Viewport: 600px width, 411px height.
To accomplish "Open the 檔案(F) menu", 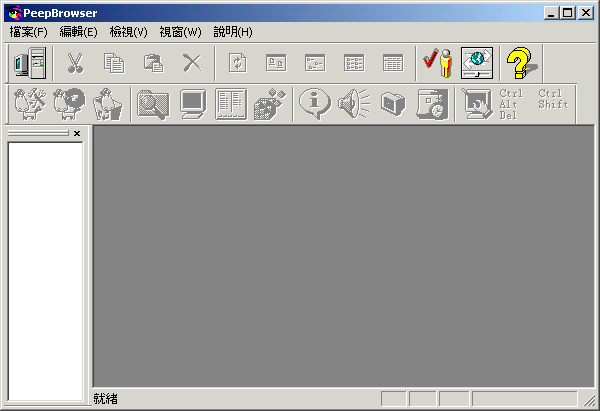I will pos(29,32).
